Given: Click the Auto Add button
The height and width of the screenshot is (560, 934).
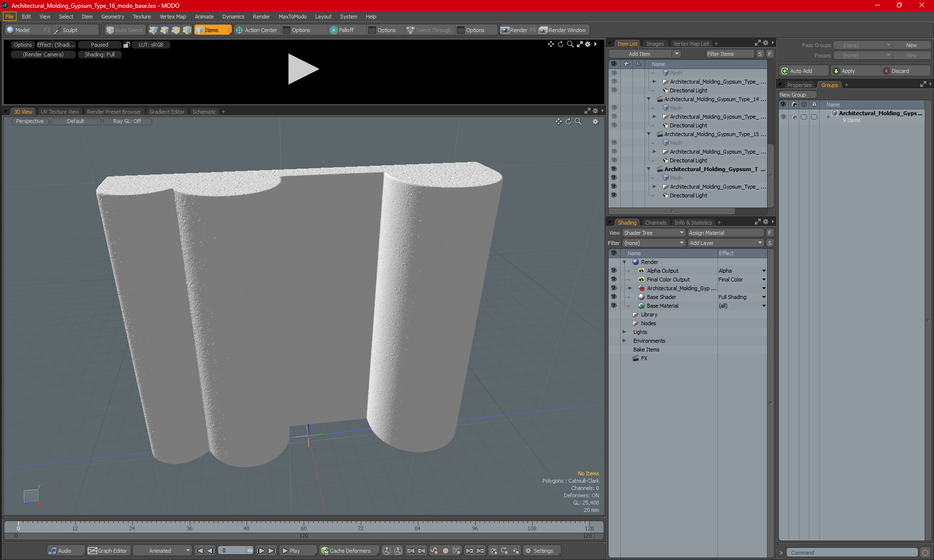Looking at the screenshot, I should coord(803,71).
